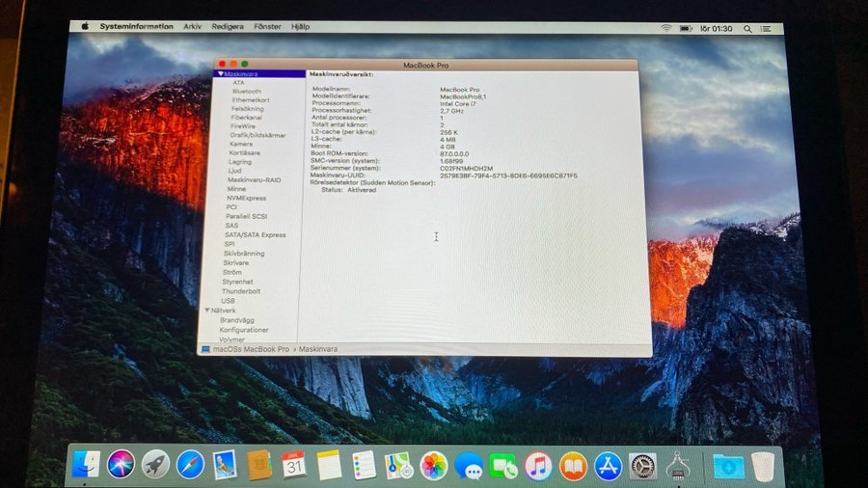The image size is (868, 488).
Task: Select Grafik/bildskärmar in the sidebar
Action: 258,135
